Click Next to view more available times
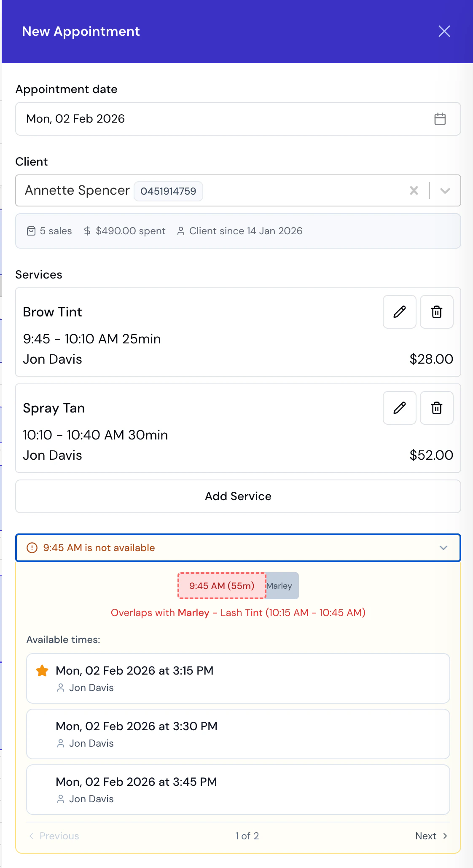The image size is (473, 868). [x=430, y=836]
